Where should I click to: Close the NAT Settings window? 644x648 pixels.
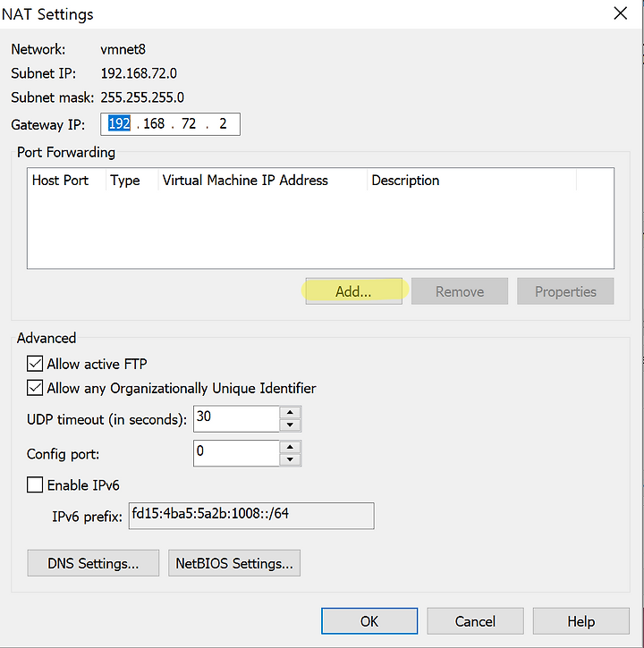tap(621, 13)
